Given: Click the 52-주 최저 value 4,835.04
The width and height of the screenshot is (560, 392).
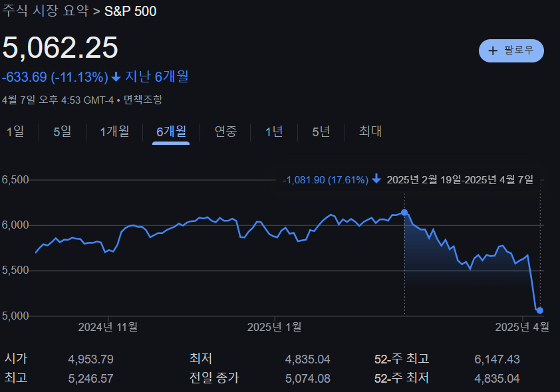Looking at the screenshot, I should pyautogui.click(x=497, y=379).
